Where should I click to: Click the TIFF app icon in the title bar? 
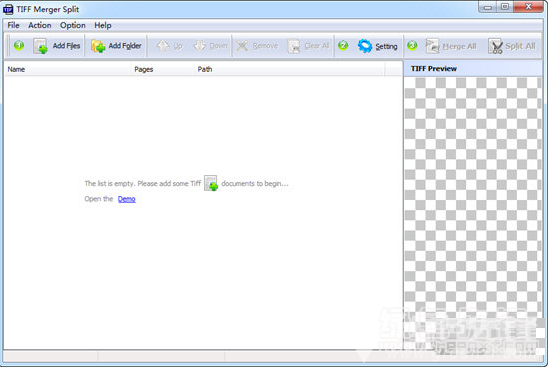8,9
